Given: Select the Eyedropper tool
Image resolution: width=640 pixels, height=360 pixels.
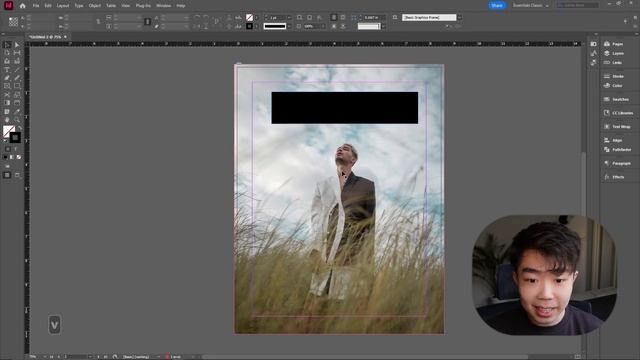Looking at the screenshot, I should tap(17, 111).
